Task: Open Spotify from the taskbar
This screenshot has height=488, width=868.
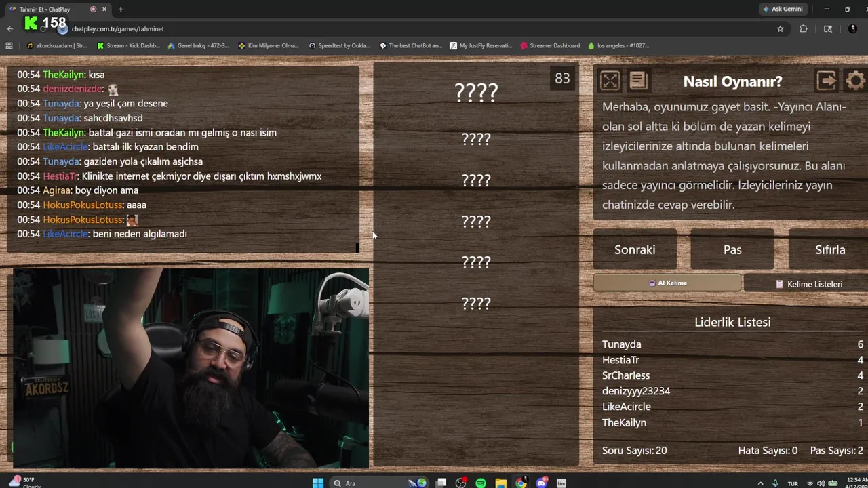Action: coord(481,483)
